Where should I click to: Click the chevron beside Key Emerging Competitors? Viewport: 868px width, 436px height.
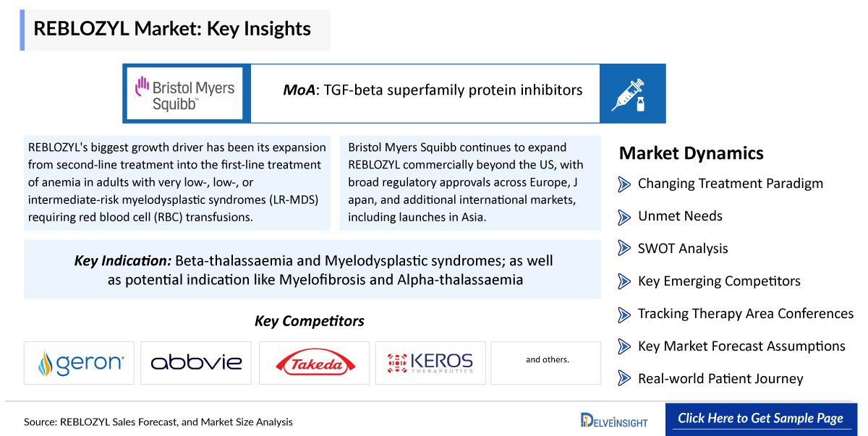[x=624, y=281]
